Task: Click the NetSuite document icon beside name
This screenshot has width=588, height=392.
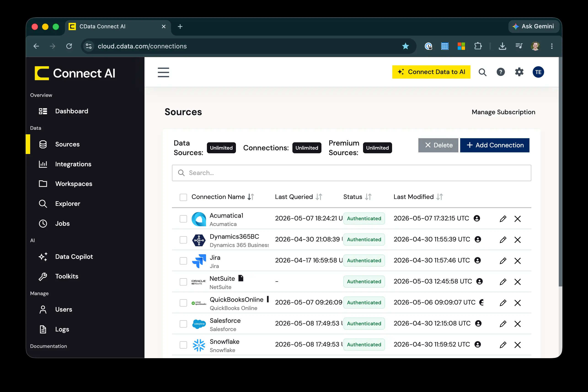Action: (x=241, y=278)
